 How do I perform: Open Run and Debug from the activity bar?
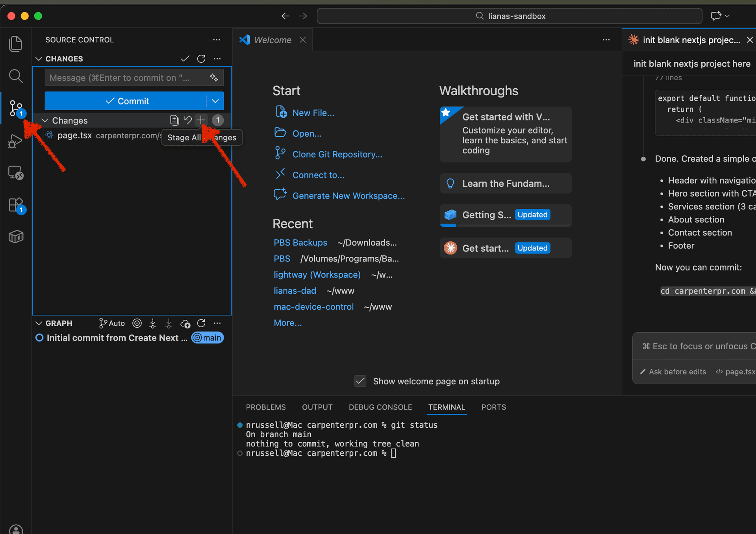(16, 141)
